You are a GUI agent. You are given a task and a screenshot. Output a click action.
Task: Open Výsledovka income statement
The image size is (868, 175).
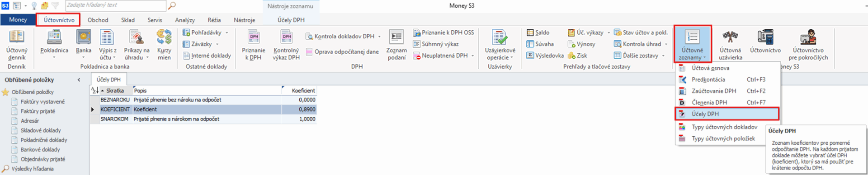[x=545, y=55]
